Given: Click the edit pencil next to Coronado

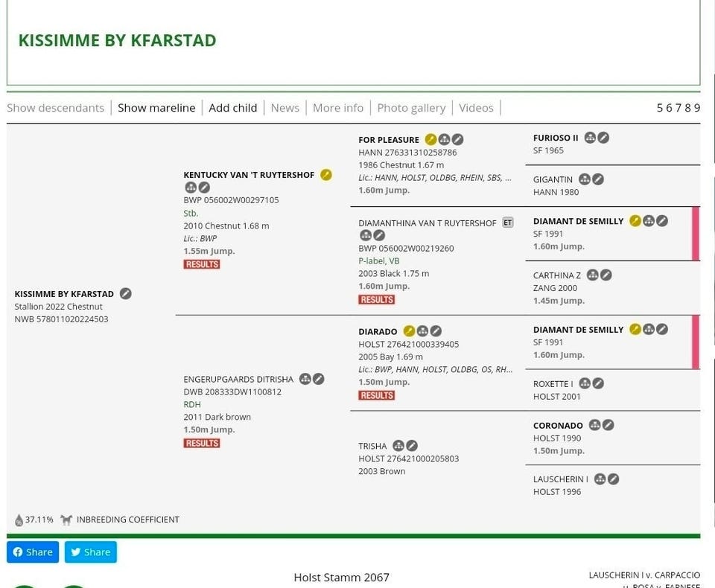Looking at the screenshot, I should tap(608, 425).
